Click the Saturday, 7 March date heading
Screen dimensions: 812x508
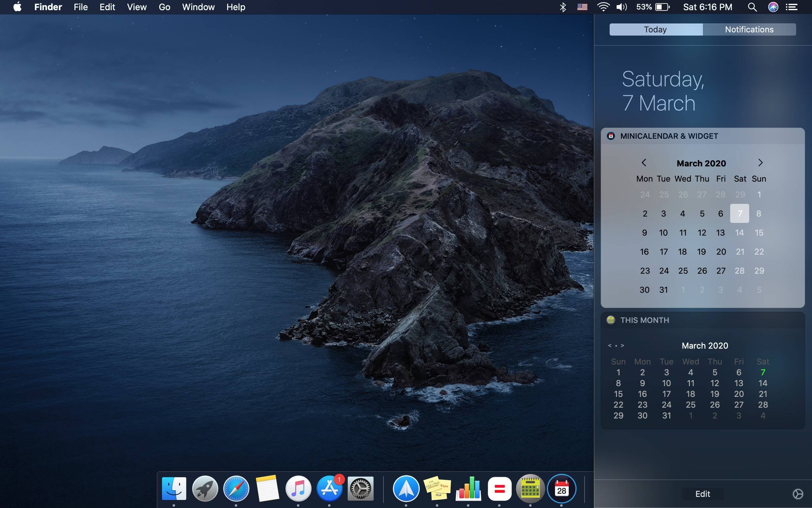click(x=663, y=91)
